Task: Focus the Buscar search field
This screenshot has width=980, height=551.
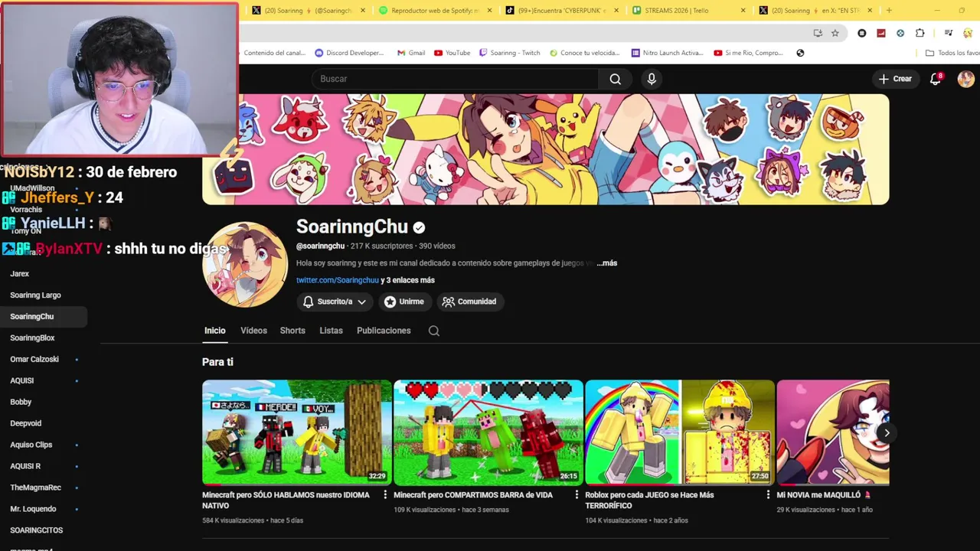Action: 456,79
